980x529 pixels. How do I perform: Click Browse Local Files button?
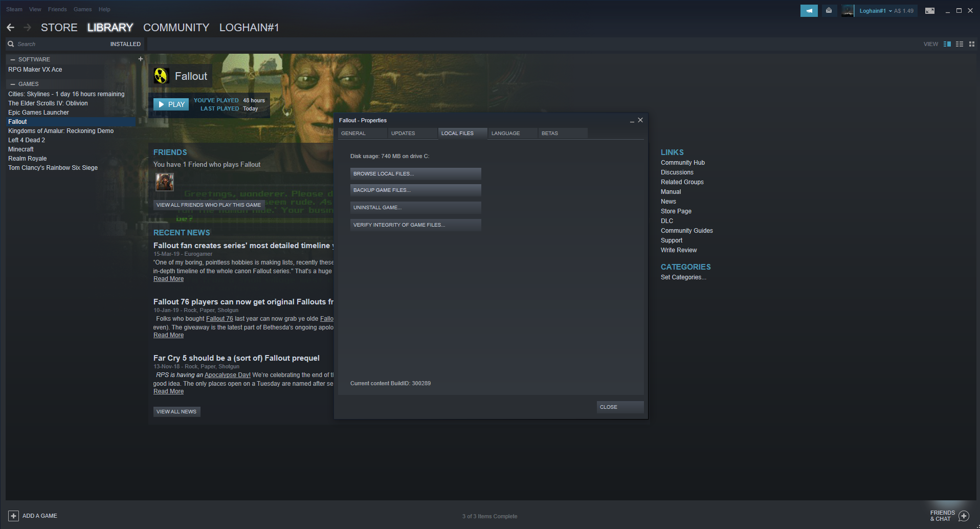[416, 174]
